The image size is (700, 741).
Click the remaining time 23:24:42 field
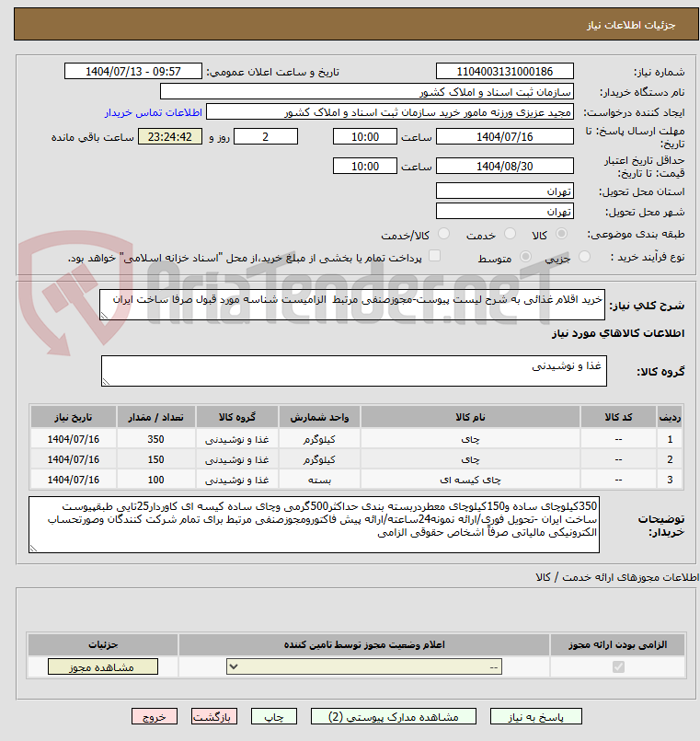point(170,136)
